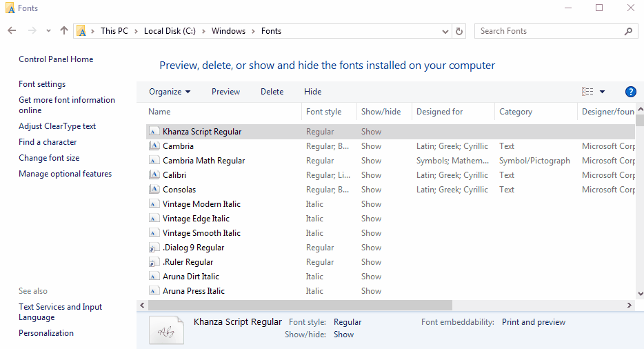
Task: Open Control Panel Home link
Action: pos(56,59)
